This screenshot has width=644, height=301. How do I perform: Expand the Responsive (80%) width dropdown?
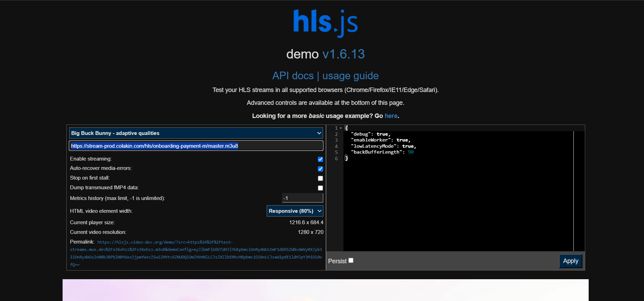pyautogui.click(x=295, y=211)
